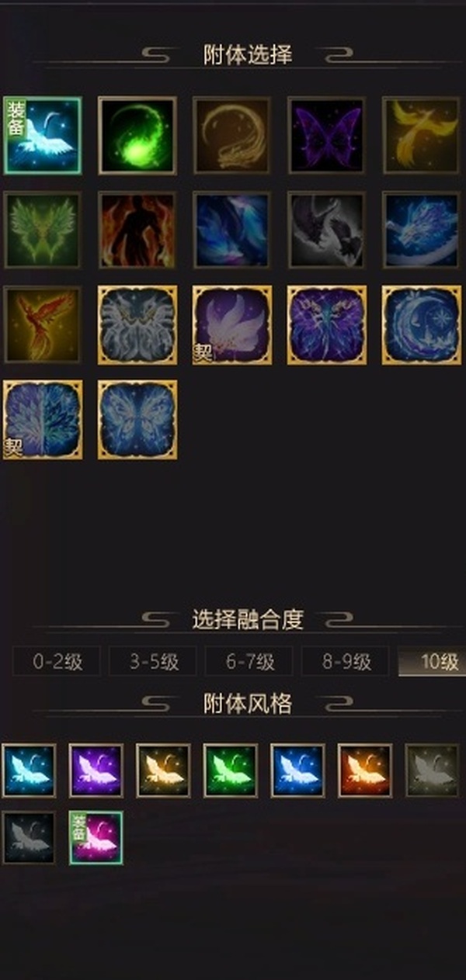Choose the purple butterfly wings attachment
466x980 pixels.
327,135
